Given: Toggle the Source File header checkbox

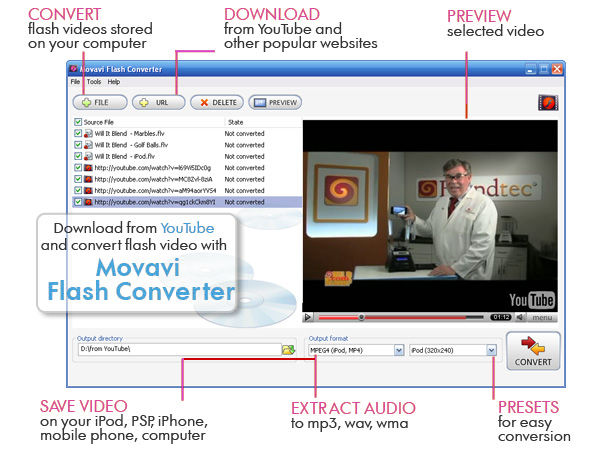Looking at the screenshot, I should [78, 122].
